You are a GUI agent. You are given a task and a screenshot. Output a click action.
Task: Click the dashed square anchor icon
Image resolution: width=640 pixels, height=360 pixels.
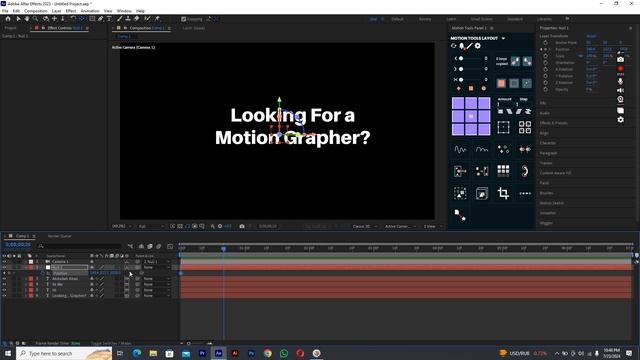point(503,127)
